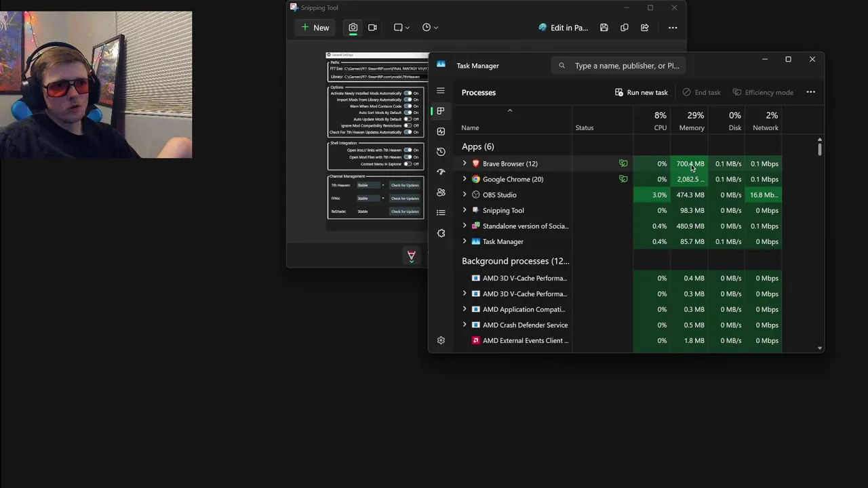
Task: Click Google Chrome 2,082.5 memory value
Action: click(x=690, y=179)
